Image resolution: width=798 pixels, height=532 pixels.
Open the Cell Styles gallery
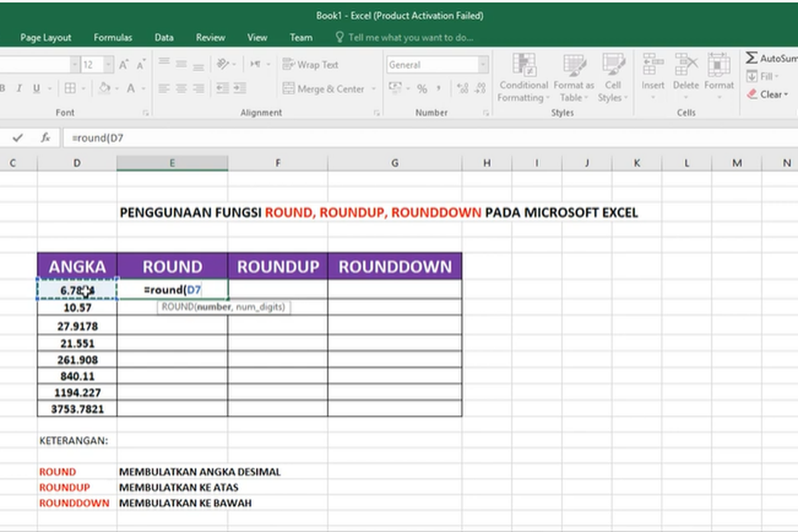[612, 76]
